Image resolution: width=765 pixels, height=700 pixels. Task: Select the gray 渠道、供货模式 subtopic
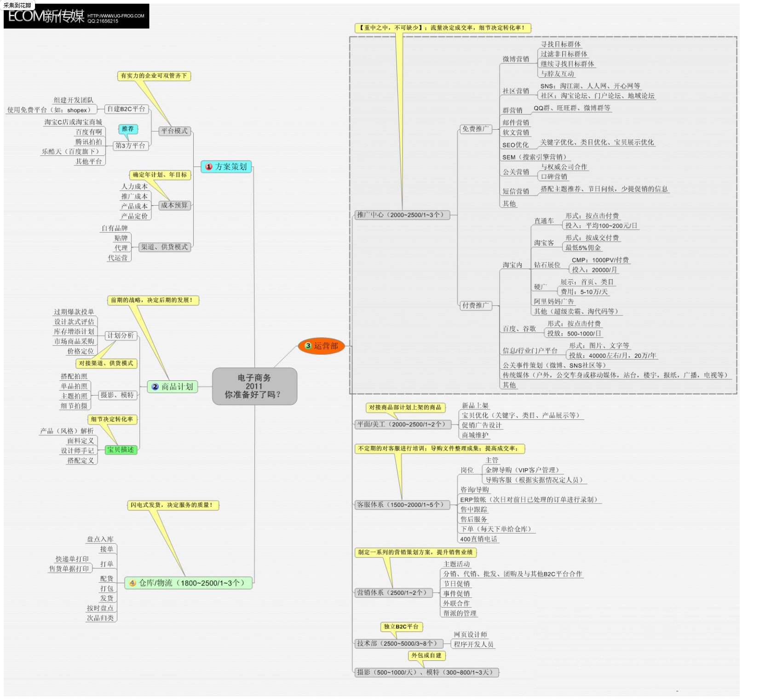pos(165,247)
